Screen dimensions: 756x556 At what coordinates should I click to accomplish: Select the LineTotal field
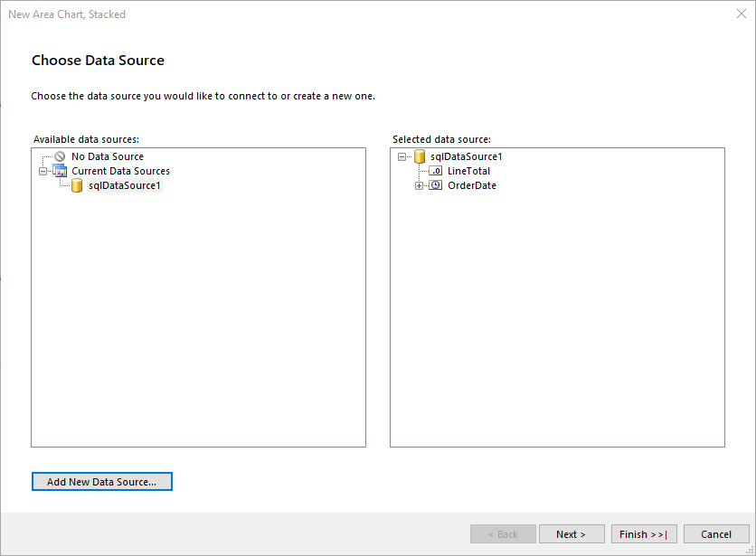click(x=468, y=171)
